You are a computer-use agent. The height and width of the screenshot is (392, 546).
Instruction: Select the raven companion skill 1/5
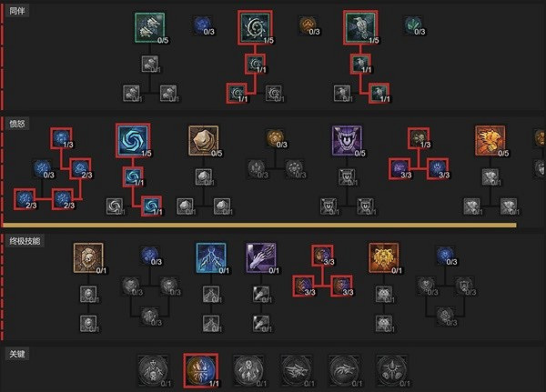pyautogui.click(x=360, y=28)
